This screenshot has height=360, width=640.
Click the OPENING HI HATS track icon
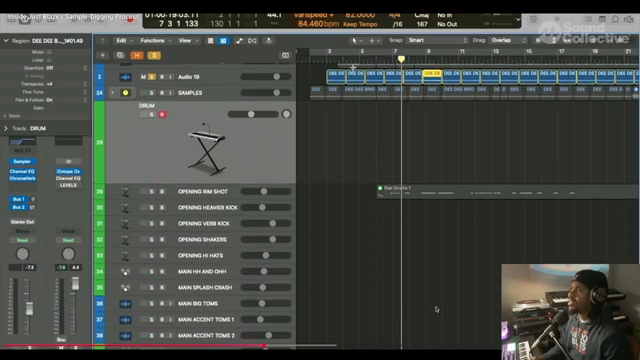click(125, 256)
